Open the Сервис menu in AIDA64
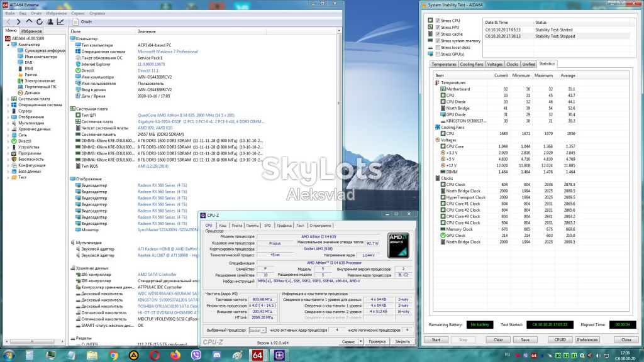The image size is (644, 362). [78, 13]
